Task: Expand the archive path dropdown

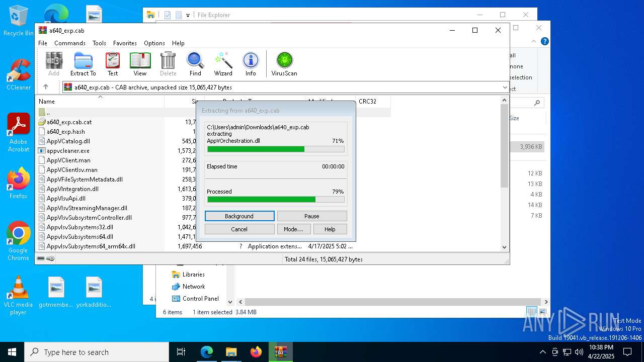Action: 505,87
